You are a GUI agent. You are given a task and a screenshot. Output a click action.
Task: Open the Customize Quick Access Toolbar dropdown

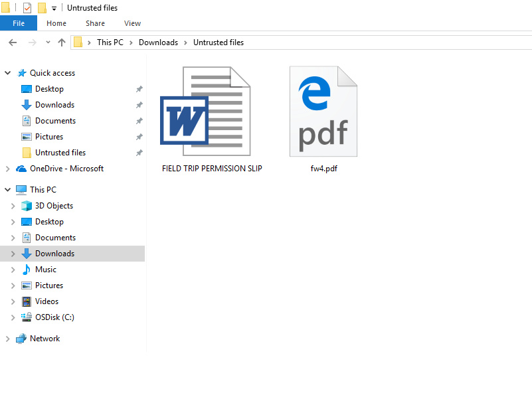(54, 7)
